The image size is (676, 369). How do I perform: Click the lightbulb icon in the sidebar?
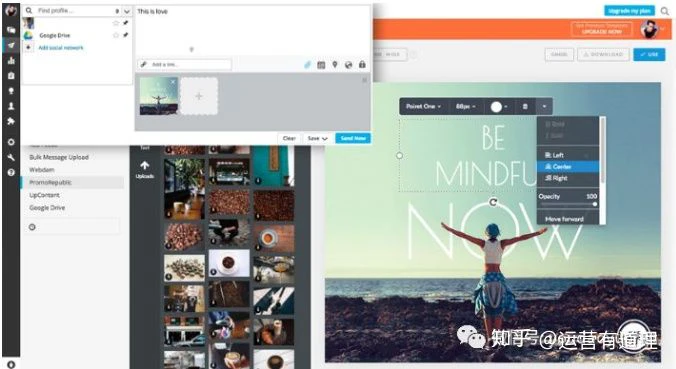coord(11,91)
